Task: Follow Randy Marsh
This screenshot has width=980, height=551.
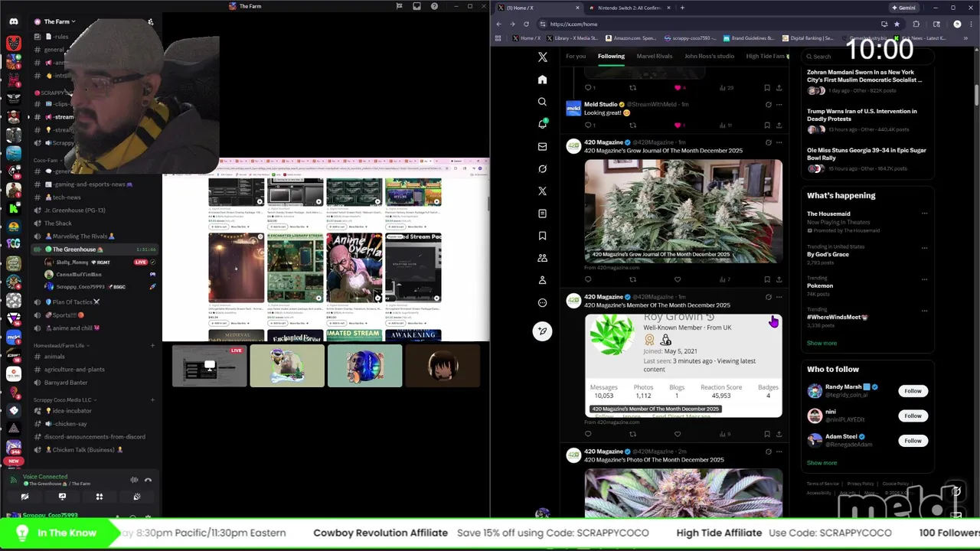Action: coord(913,391)
